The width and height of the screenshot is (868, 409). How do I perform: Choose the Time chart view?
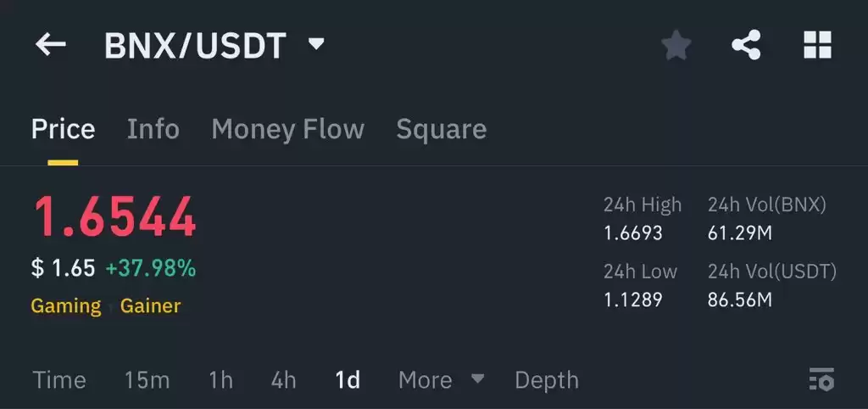[x=59, y=380]
